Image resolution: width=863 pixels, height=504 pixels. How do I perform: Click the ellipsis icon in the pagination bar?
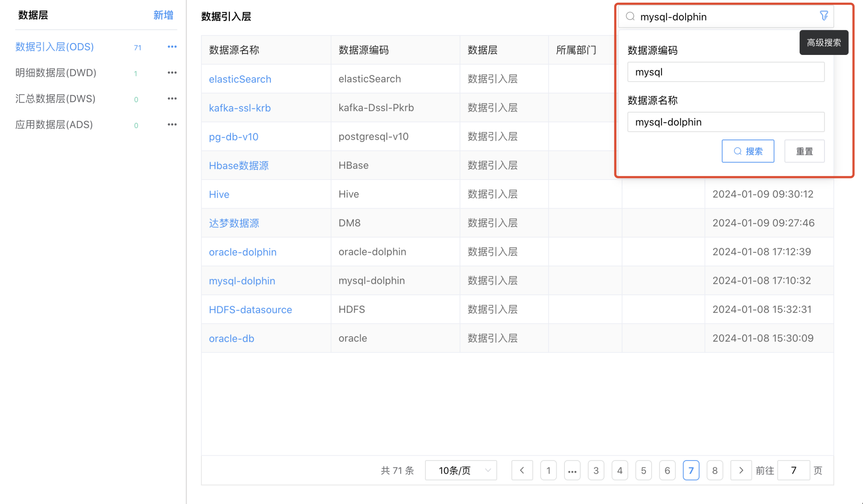pyautogui.click(x=572, y=470)
